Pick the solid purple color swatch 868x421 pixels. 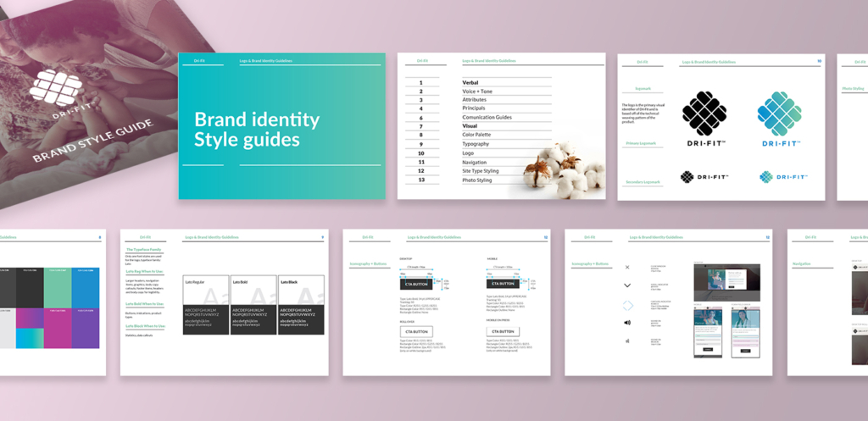click(x=86, y=329)
